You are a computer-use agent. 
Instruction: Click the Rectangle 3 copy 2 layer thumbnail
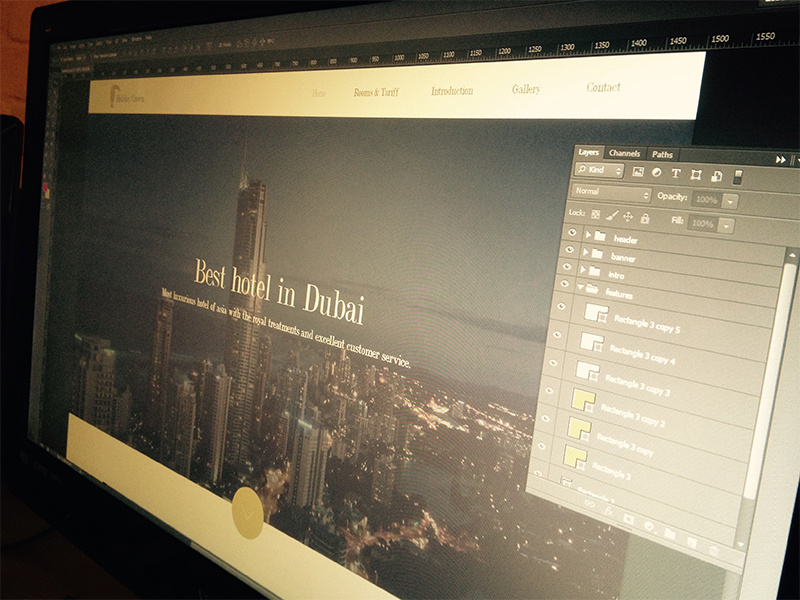(x=584, y=401)
